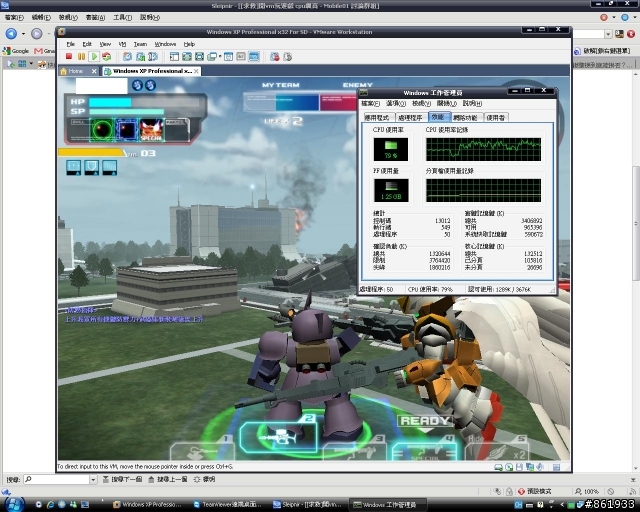
Task: Open the dropdown arrow next to Back button
Action: pyautogui.click(x=23, y=33)
